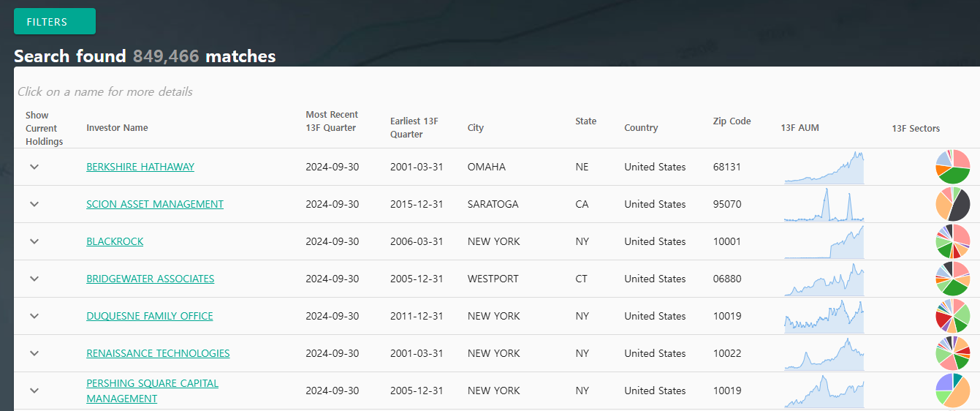This screenshot has width=980, height=411.
Task: Expand current holdings for Bridgewater Associates
Action: point(34,279)
